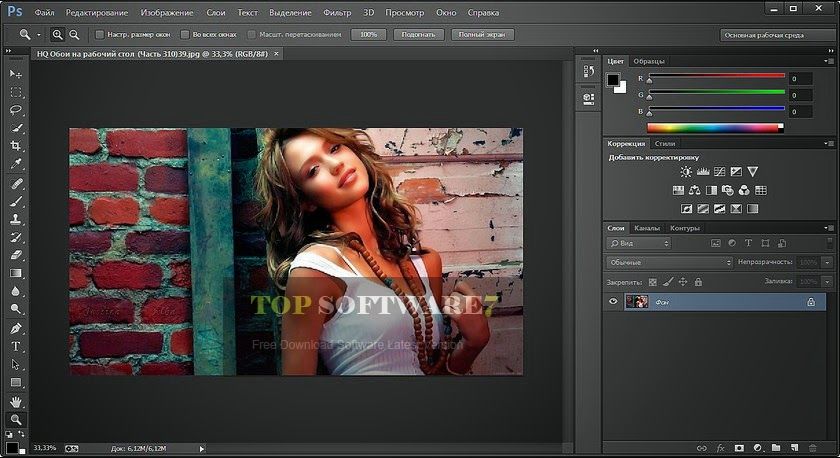Select the Hand tool

(15, 401)
